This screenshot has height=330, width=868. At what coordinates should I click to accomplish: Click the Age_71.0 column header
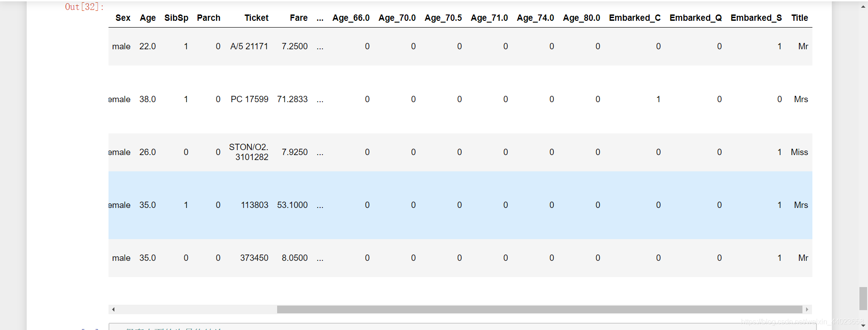pos(489,18)
